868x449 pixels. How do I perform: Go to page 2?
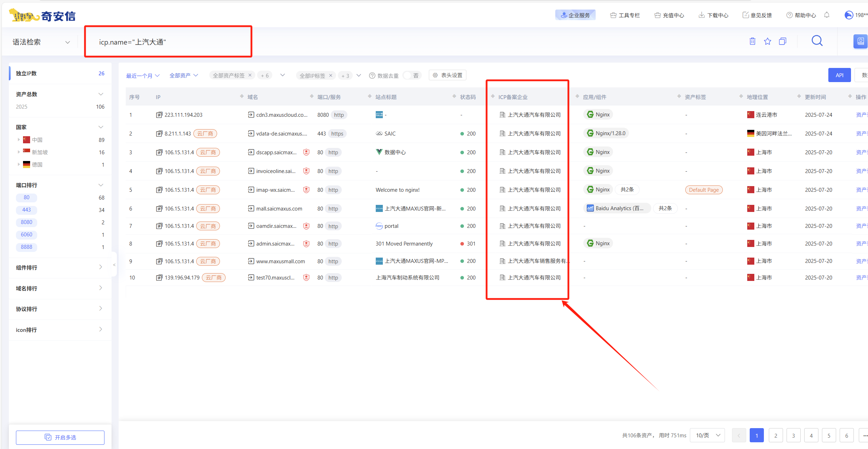pos(776,436)
